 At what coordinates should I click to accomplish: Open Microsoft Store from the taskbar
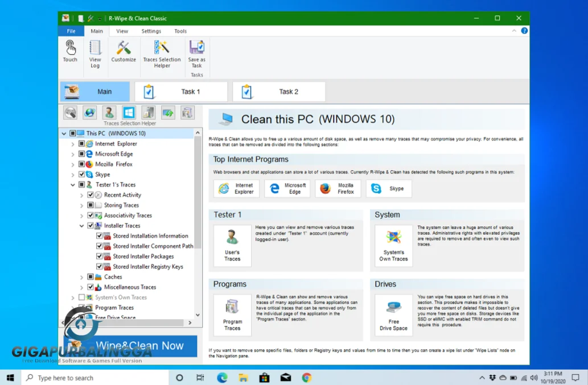[x=264, y=378]
